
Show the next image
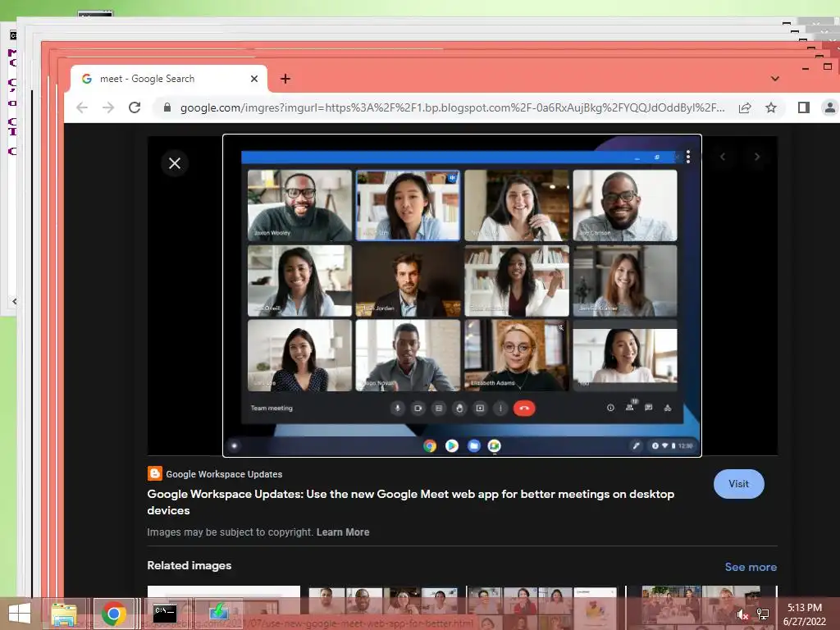point(757,157)
